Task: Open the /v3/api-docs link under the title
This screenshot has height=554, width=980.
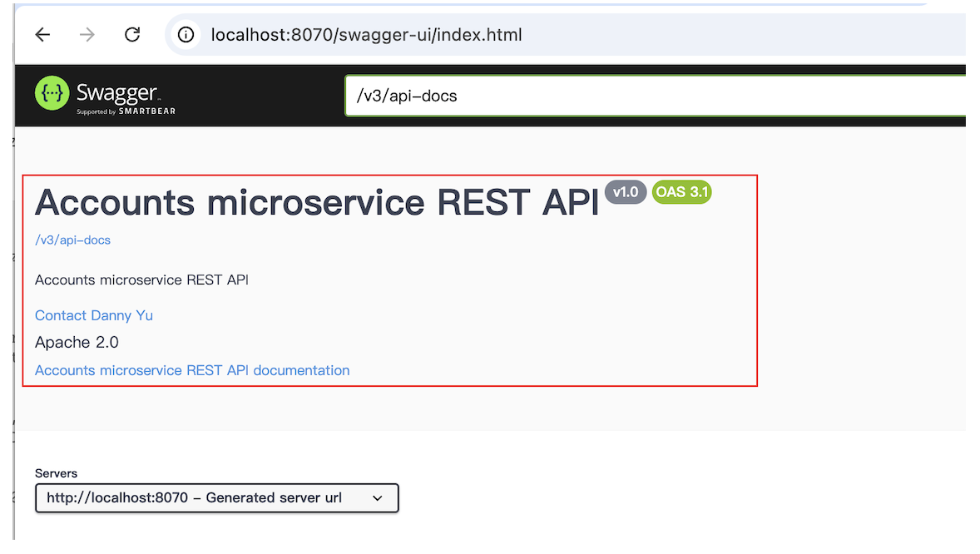Action: pos(72,240)
